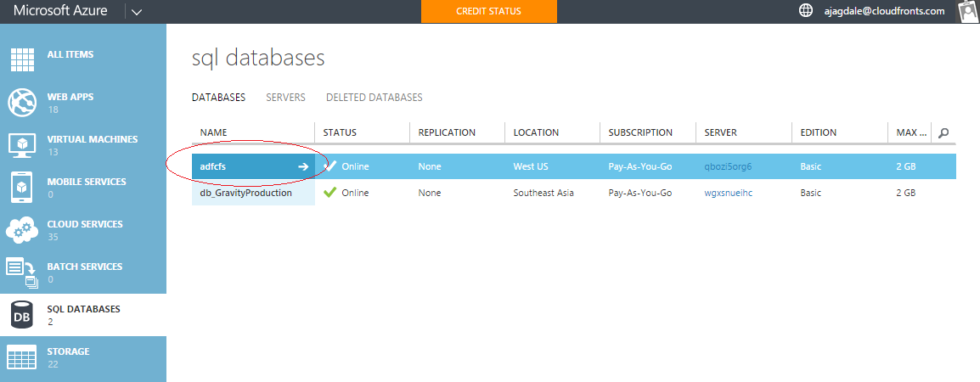Sort by the Location column header
Viewport: 980px width, 382px height.
(x=536, y=132)
